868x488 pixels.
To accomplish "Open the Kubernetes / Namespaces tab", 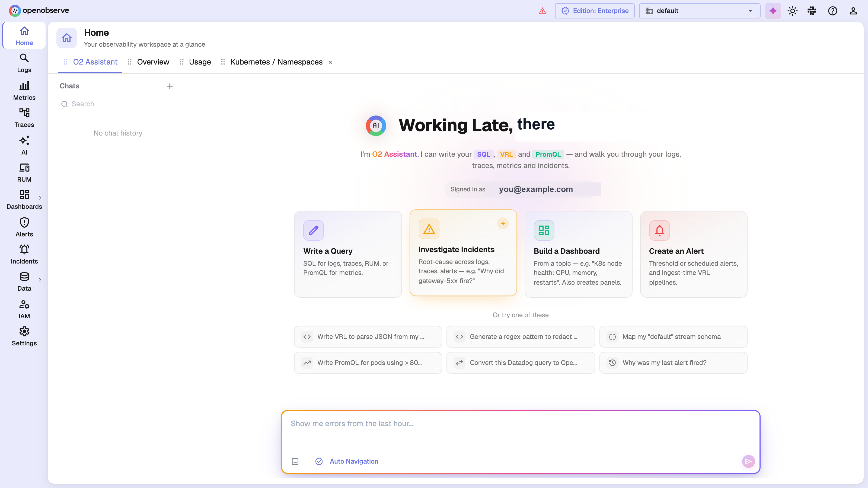I will click(276, 62).
